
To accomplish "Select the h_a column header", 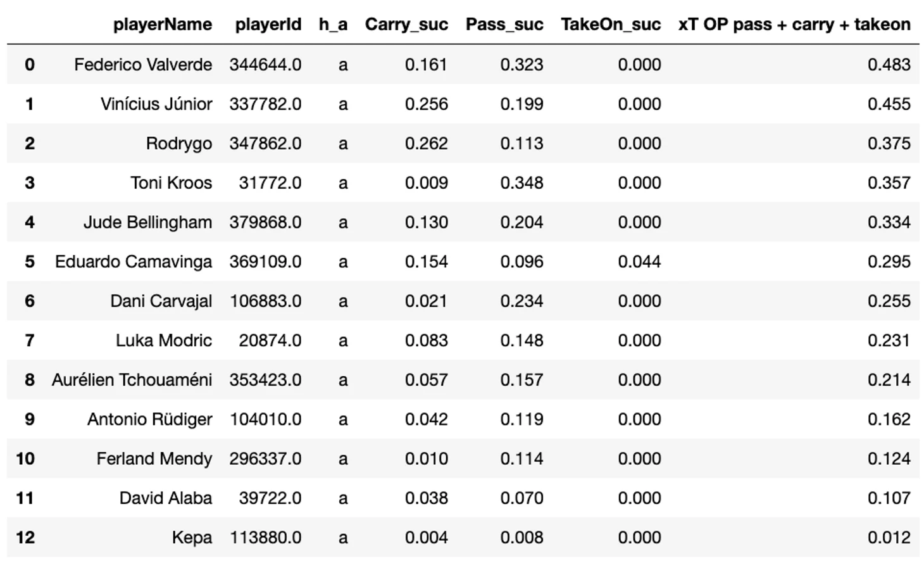I will 333,25.
